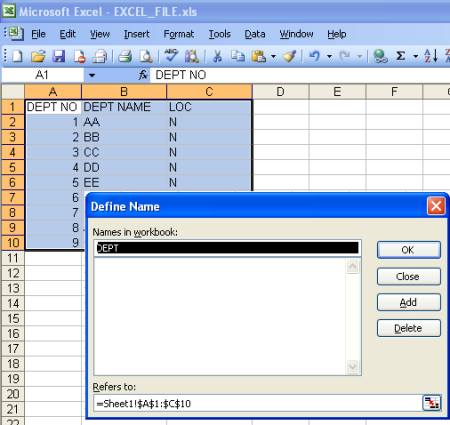450x425 pixels.
Task: Select column A header
Action: coord(53,92)
